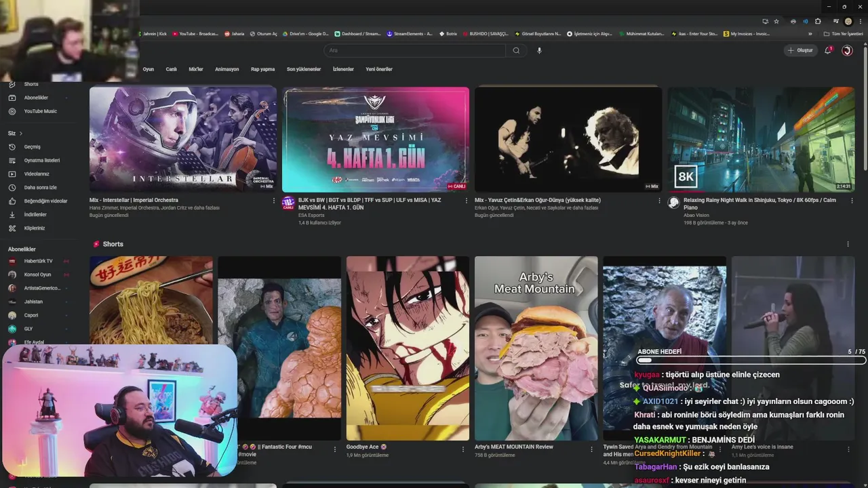Open the StreamElements bookmark

point(410,33)
